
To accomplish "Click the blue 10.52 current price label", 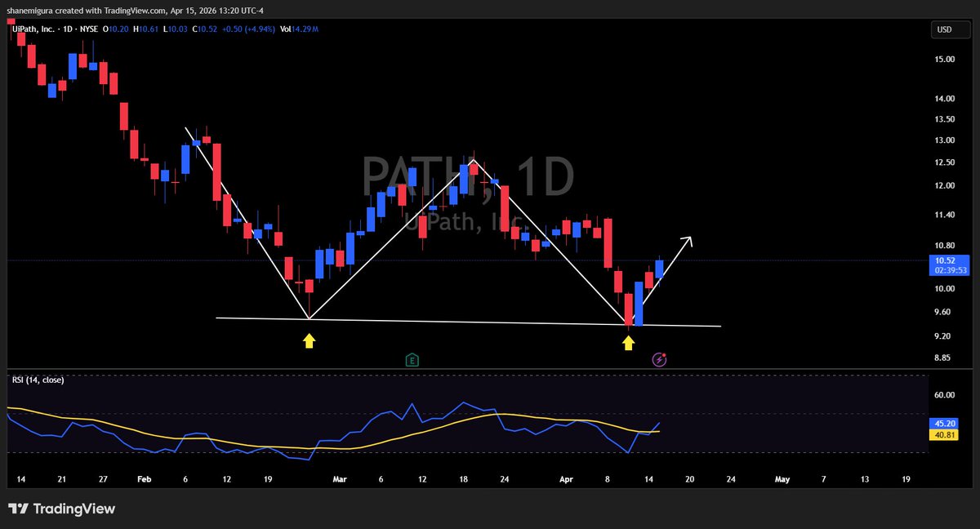I will (x=947, y=260).
